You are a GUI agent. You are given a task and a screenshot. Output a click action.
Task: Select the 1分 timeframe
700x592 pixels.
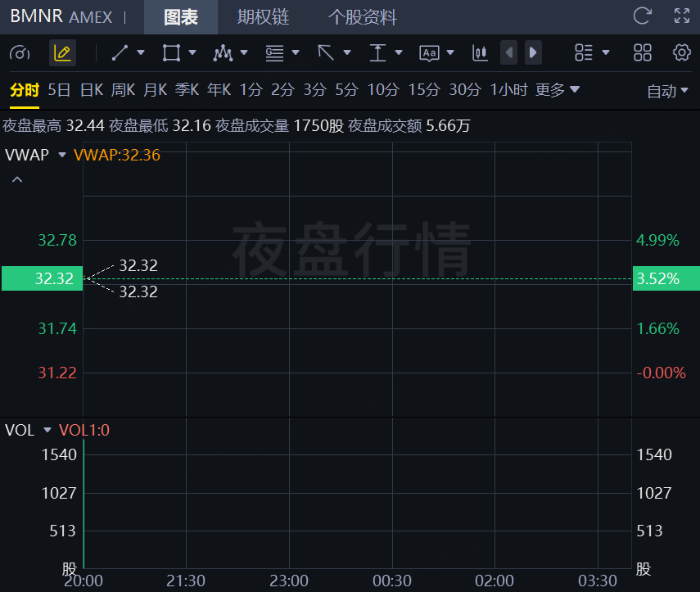click(251, 90)
